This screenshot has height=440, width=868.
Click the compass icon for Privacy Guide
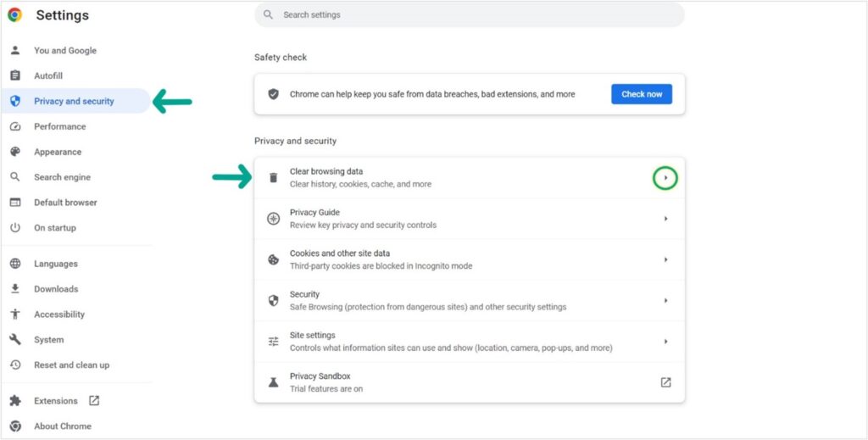274,219
